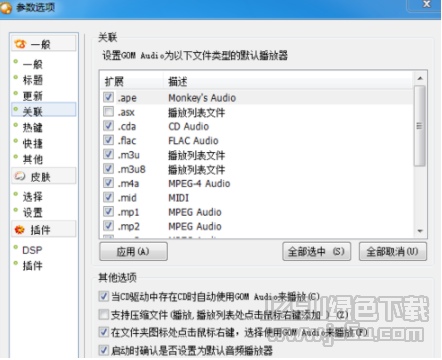
Task: Open the 快捷 settings page
Action: pos(32,143)
